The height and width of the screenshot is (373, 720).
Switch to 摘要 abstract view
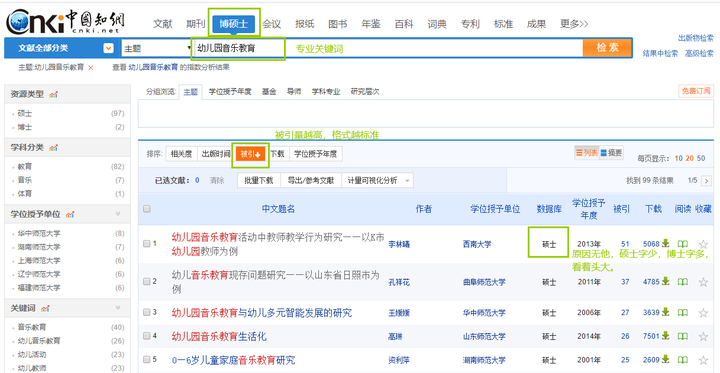point(611,153)
